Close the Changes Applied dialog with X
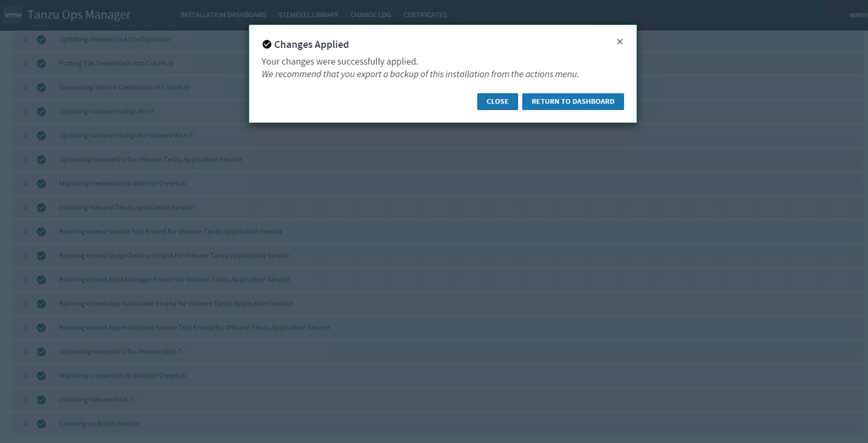Viewport: 868px width, 443px height. tap(620, 42)
